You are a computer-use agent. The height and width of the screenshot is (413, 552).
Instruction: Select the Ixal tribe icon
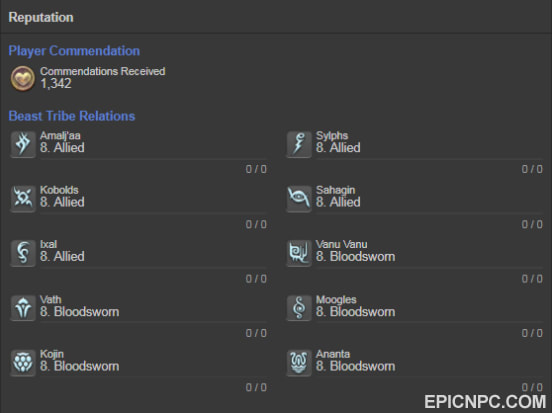[x=23, y=253]
